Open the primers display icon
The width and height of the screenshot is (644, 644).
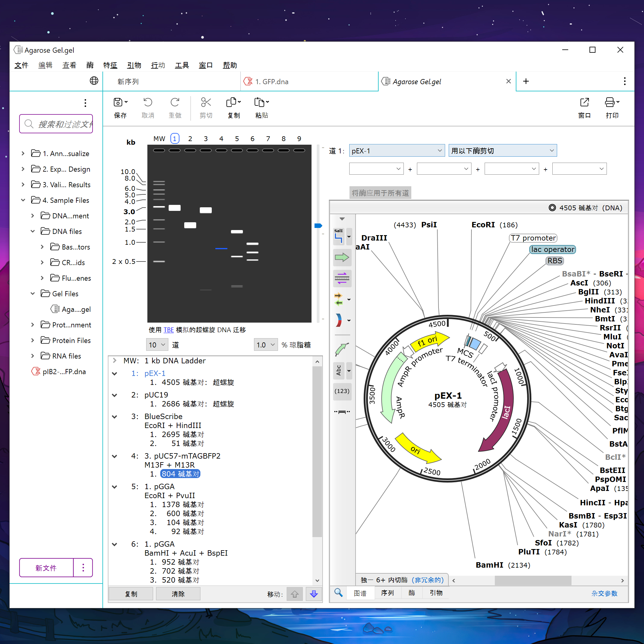[339, 299]
